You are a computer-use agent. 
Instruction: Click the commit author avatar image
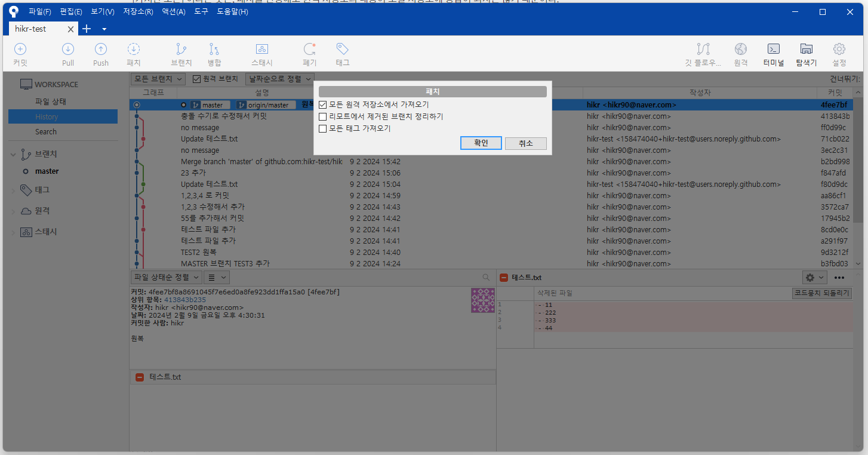482,300
